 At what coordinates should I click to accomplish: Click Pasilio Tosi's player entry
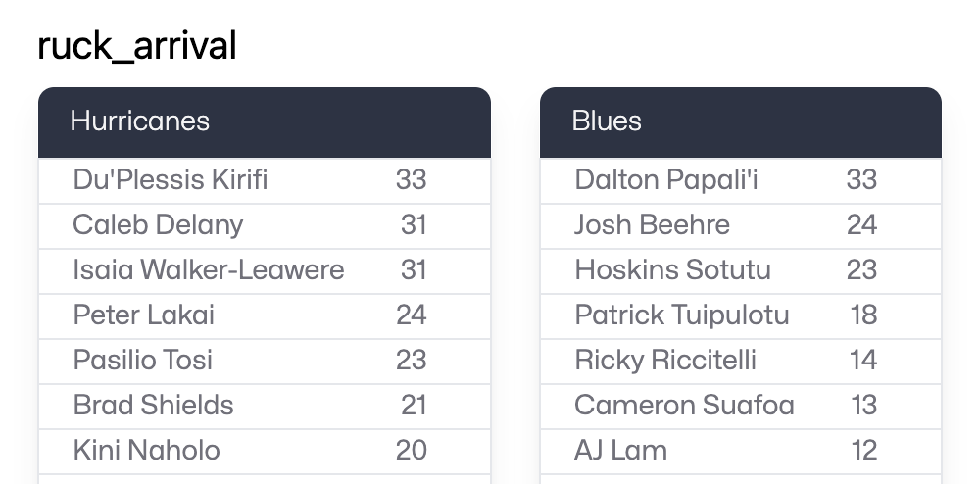coord(143,361)
